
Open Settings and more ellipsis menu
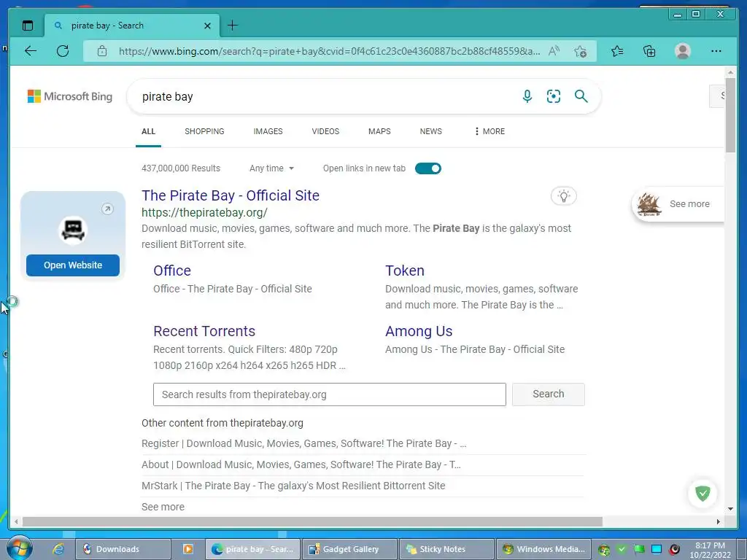click(716, 51)
